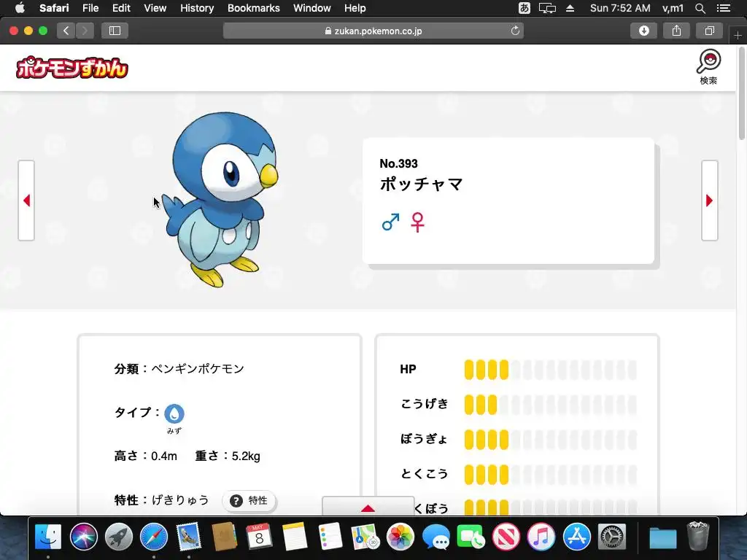Click the とくこう stat bar

point(550,474)
